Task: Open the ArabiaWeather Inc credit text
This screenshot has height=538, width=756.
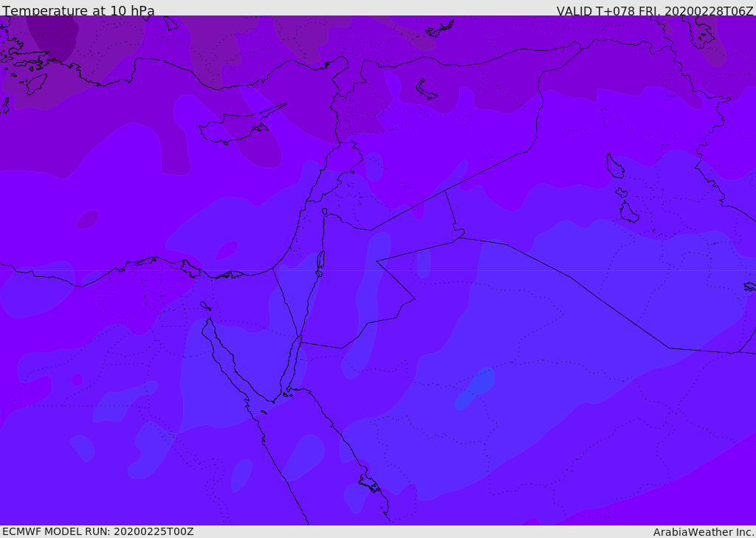Action: pyautogui.click(x=704, y=532)
